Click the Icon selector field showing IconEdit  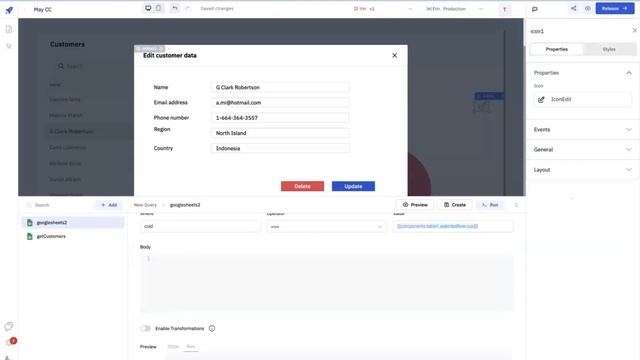point(583,100)
